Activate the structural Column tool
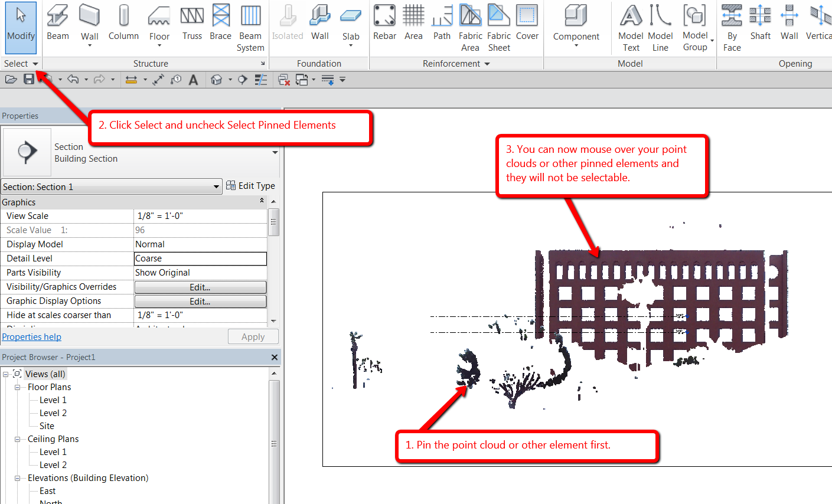The width and height of the screenshot is (832, 504). 123,24
